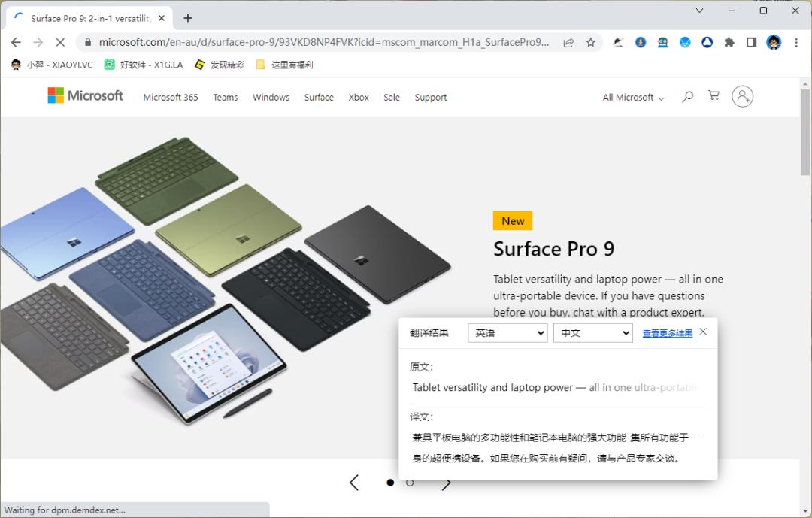812x518 pixels.
Task: Click the search magnifier icon
Action: pos(687,96)
